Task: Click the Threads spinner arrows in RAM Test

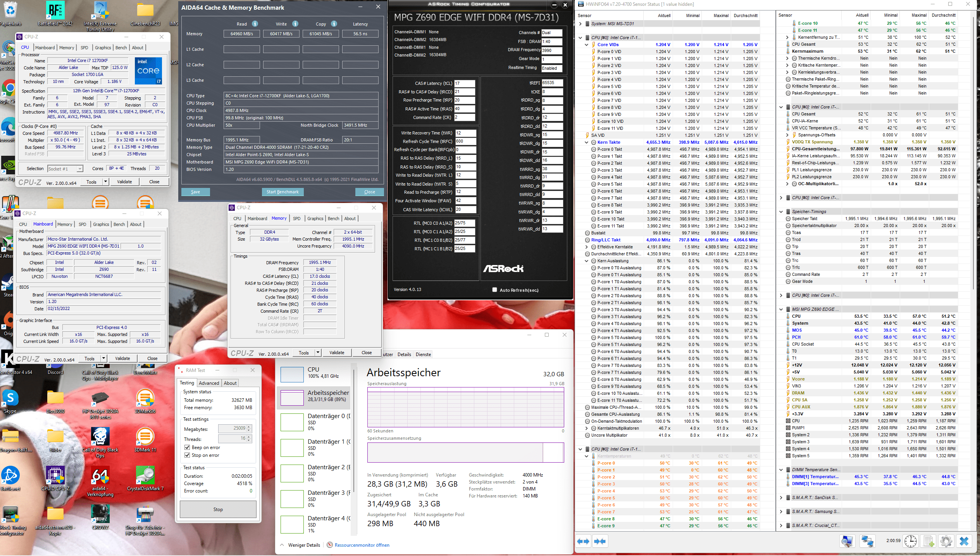Action: point(249,439)
